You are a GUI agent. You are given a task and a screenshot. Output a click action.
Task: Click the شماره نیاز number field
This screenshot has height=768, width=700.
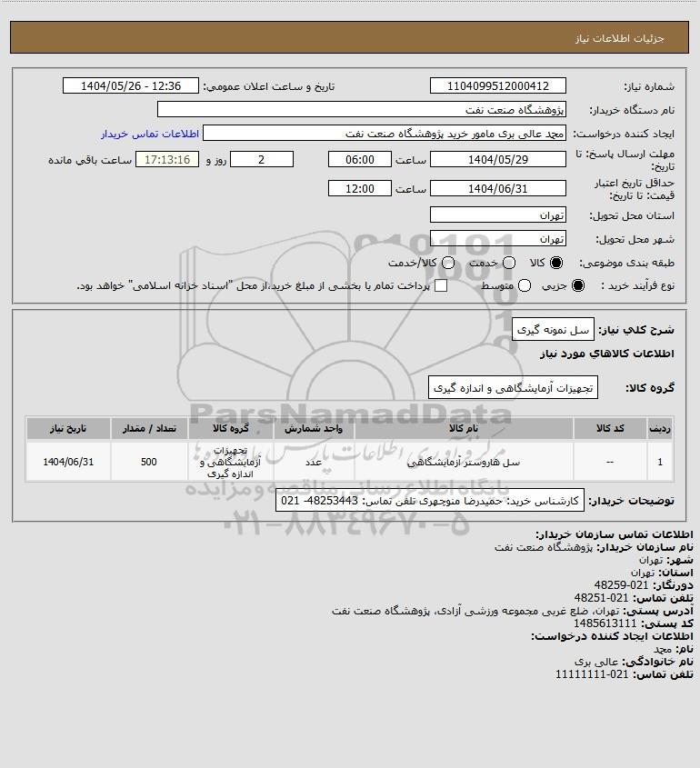(x=497, y=85)
